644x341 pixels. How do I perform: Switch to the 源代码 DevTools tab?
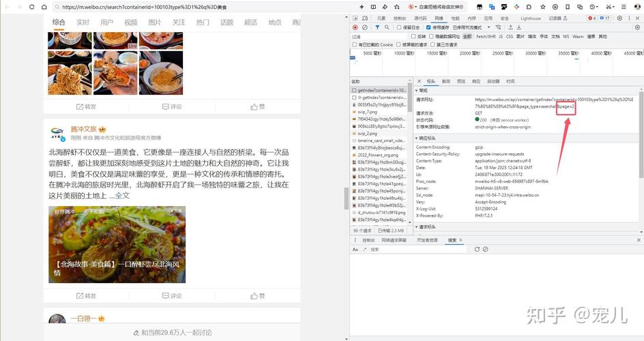click(420, 18)
